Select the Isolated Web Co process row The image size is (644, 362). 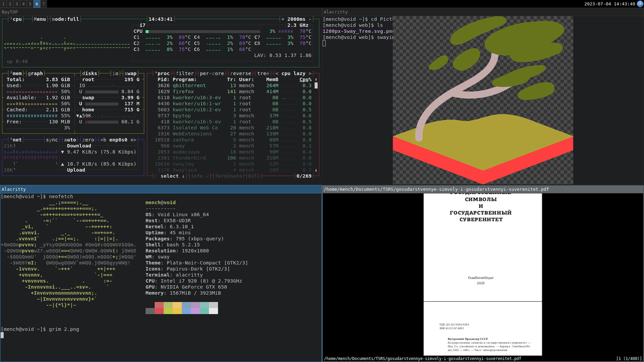tap(234, 128)
